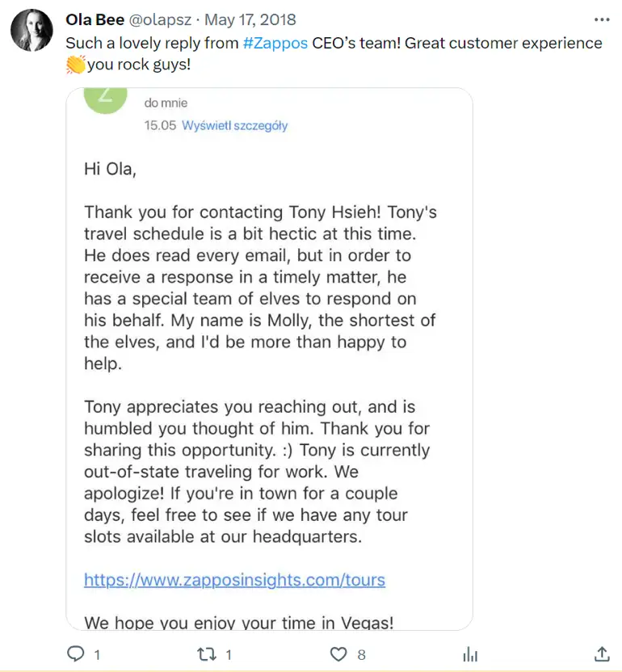Open the reply composer for this tweet
Screen dimensions: 622x672
[x=77, y=654]
